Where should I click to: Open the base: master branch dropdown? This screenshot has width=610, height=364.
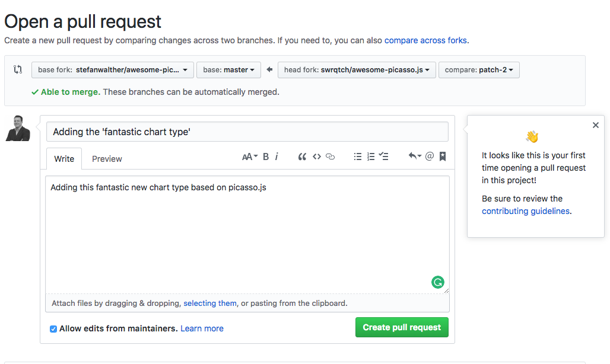coord(229,70)
